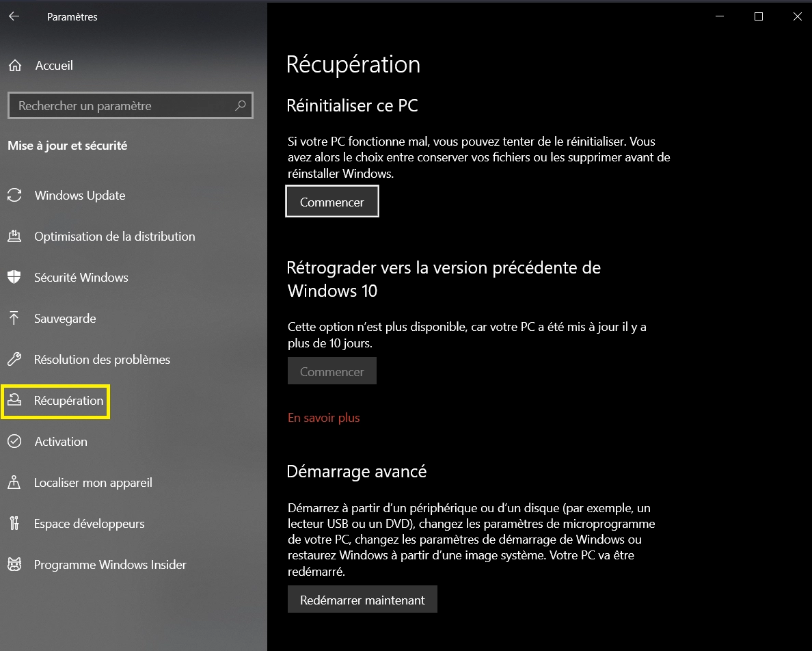Click Redémarrer maintenant button
Image resolution: width=812 pixels, height=651 pixels.
click(x=362, y=599)
